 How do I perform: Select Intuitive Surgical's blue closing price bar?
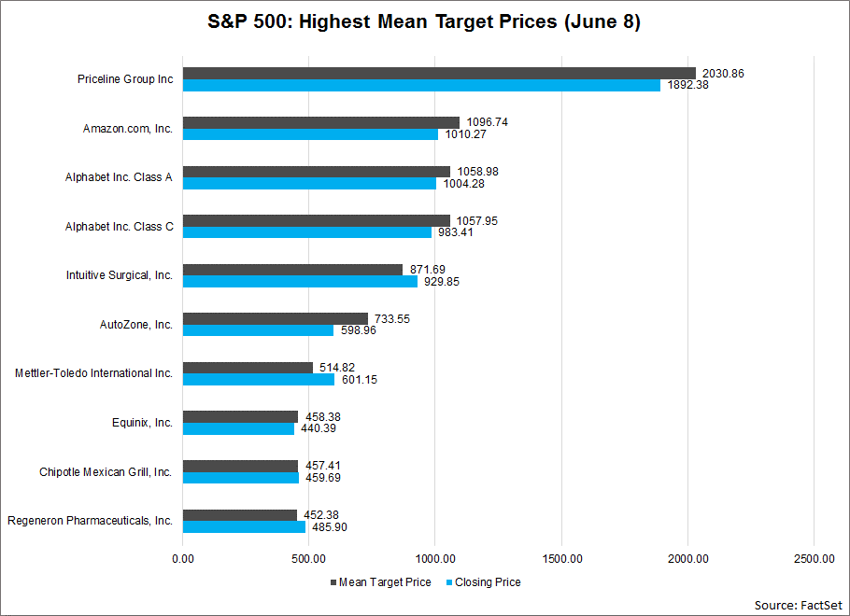pos(300,282)
